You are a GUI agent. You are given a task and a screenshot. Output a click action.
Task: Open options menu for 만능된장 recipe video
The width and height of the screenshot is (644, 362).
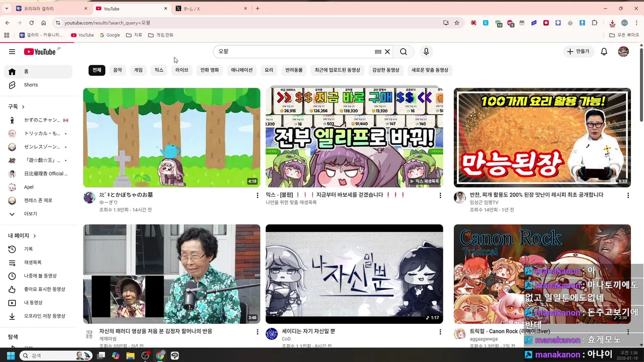[x=628, y=196]
